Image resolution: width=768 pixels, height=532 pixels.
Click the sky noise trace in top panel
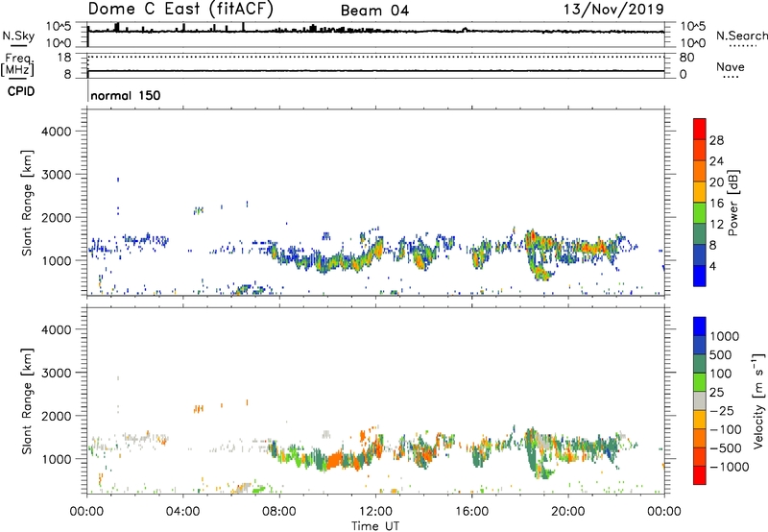(x=375, y=32)
